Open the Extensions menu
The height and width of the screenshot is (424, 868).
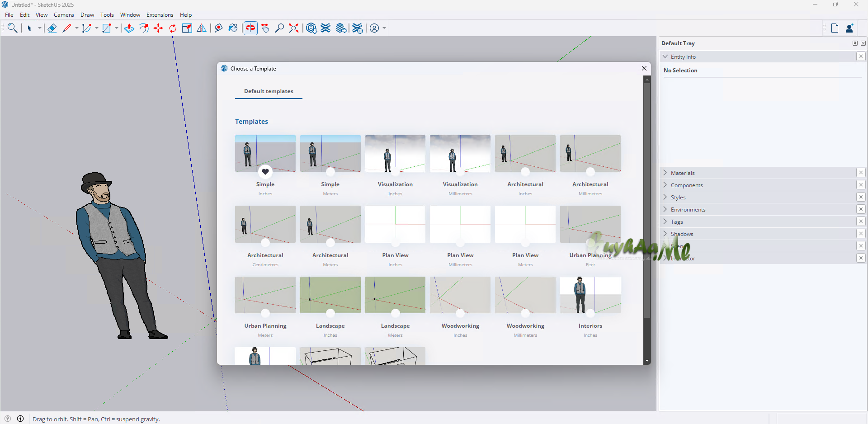160,15
